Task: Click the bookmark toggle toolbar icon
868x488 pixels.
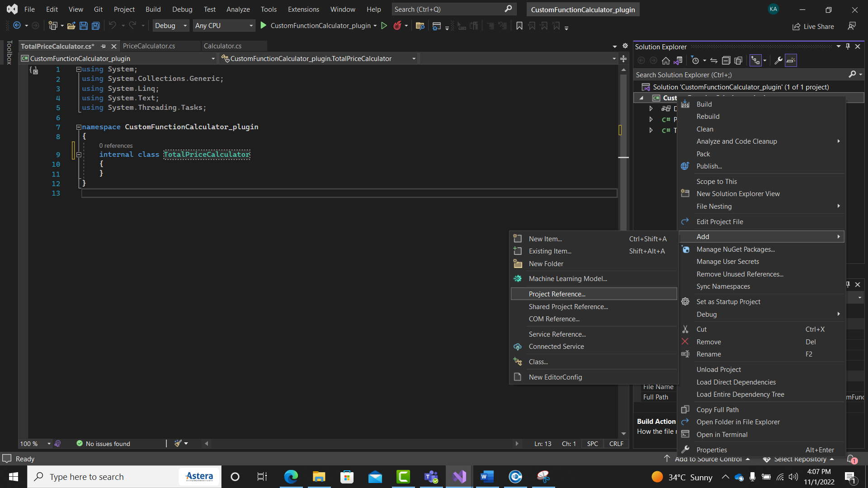Action: (519, 26)
